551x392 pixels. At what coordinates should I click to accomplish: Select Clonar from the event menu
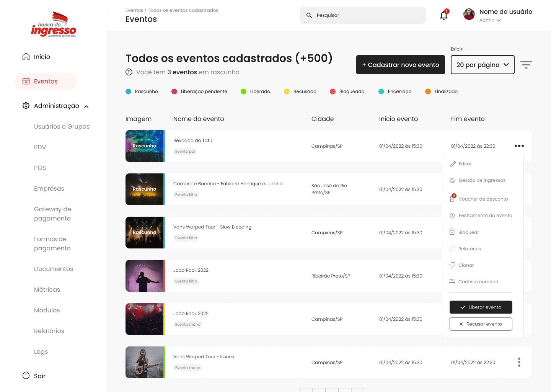coord(466,265)
